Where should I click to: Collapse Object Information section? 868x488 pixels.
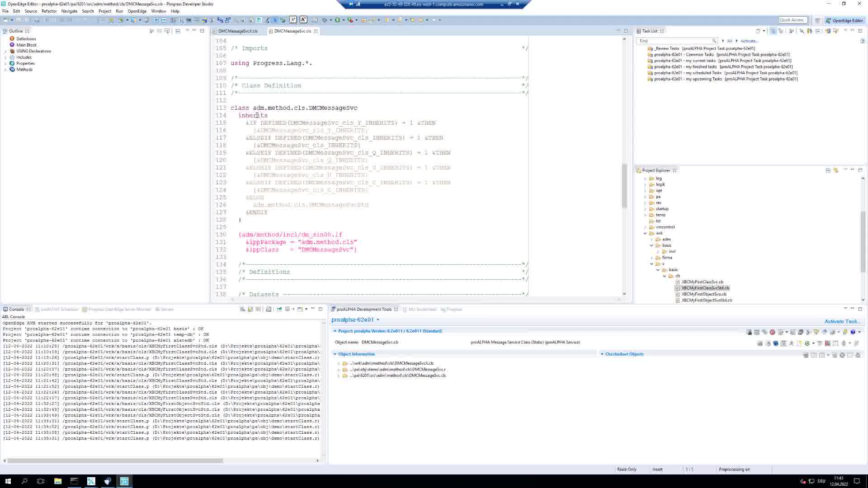click(x=335, y=354)
